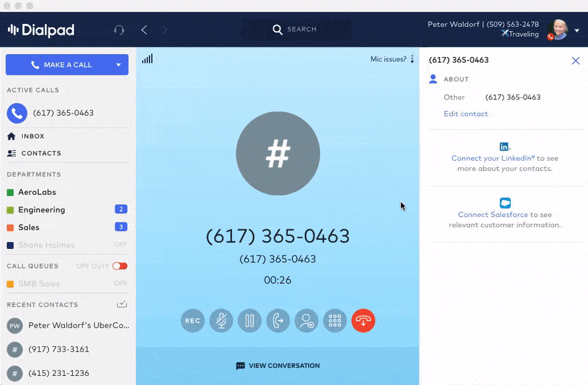Hang up the call with red button
588x385 pixels.
[363, 321]
